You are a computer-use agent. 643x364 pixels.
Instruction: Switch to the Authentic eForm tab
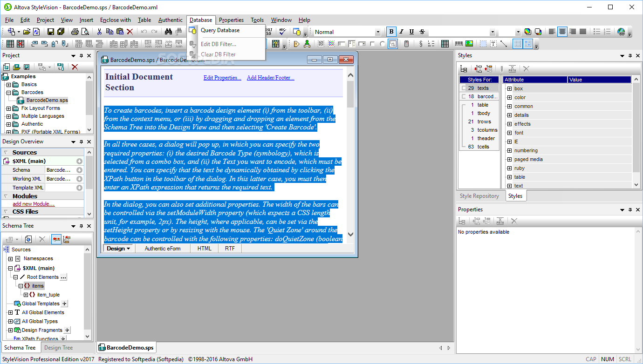pos(163,249)
